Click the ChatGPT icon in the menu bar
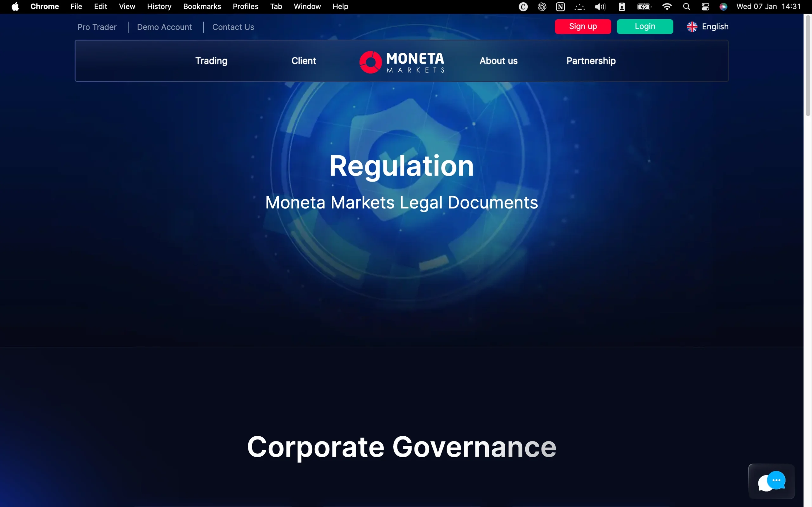Viewport: 812px width, 507px height. click(x=541, y=6)
